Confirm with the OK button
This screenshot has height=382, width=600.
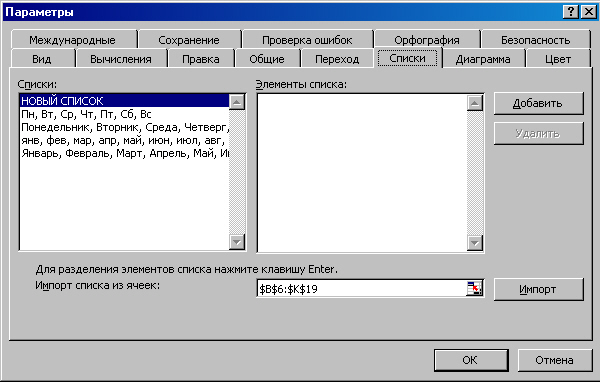point(471,360)
